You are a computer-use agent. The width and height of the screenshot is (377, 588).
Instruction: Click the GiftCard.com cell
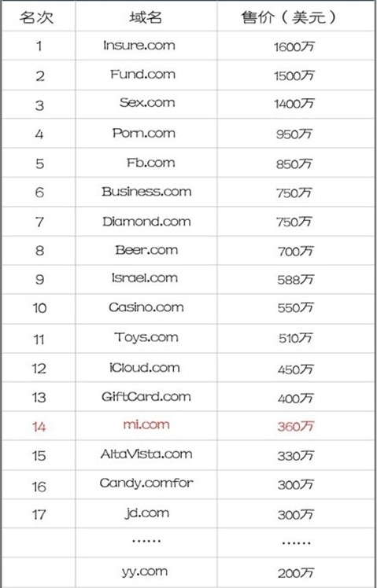click(x=146, y=396)
